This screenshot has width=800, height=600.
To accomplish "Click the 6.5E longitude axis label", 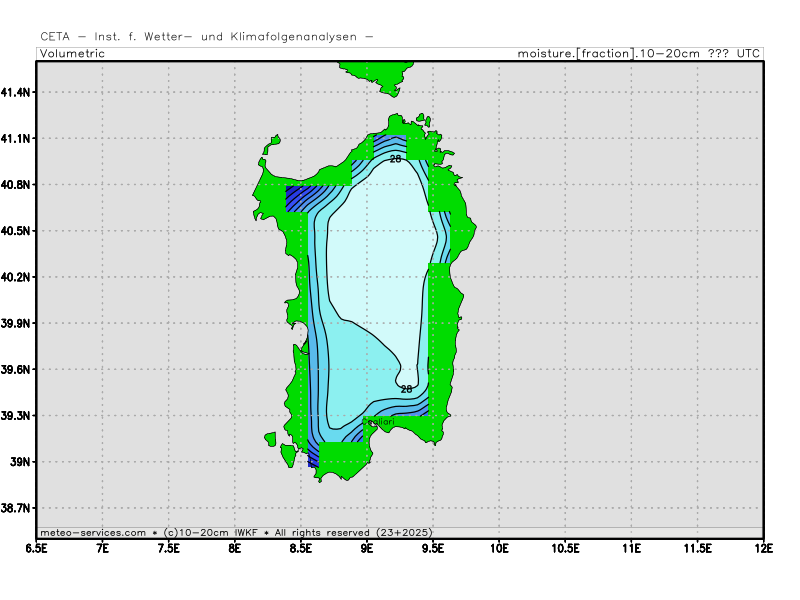I will tap(37, 547).
